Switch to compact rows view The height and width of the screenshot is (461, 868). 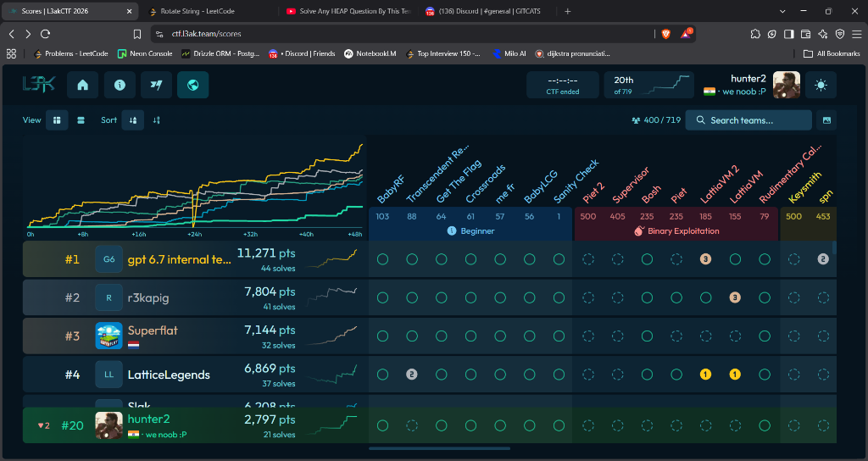(x=81, y=120)
